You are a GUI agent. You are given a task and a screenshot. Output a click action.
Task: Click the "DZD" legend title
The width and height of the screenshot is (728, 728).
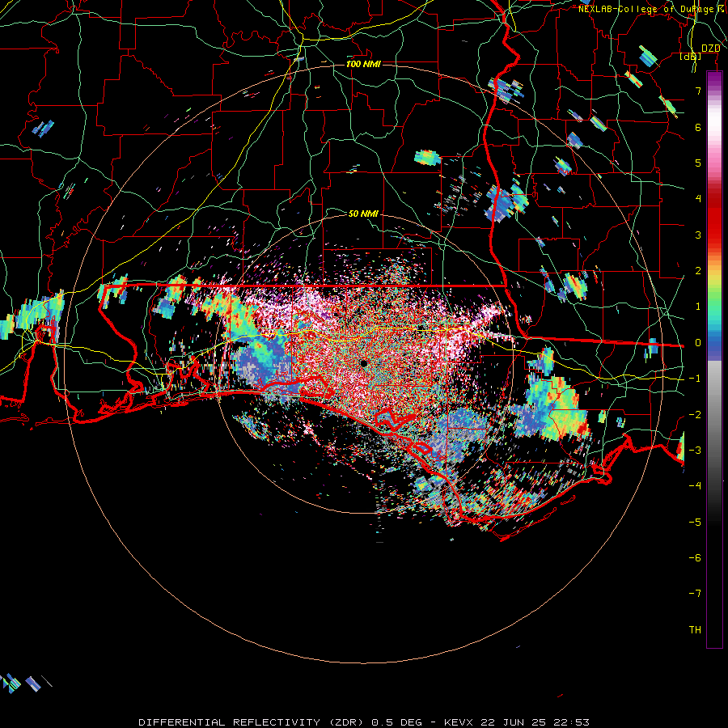pyautogui.click(x=710, y=49)
